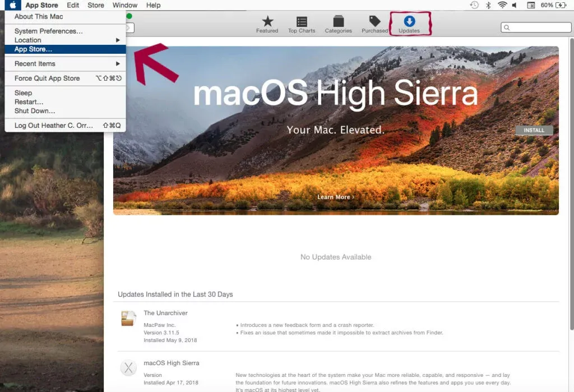
Task: Click the keyboard input menu icon
Action: (531, 5)
